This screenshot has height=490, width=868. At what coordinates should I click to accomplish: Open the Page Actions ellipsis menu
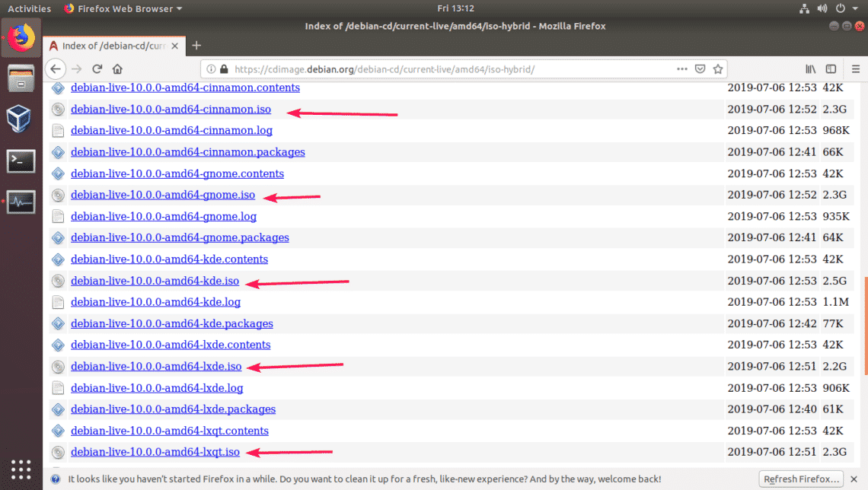click(681, 68)
